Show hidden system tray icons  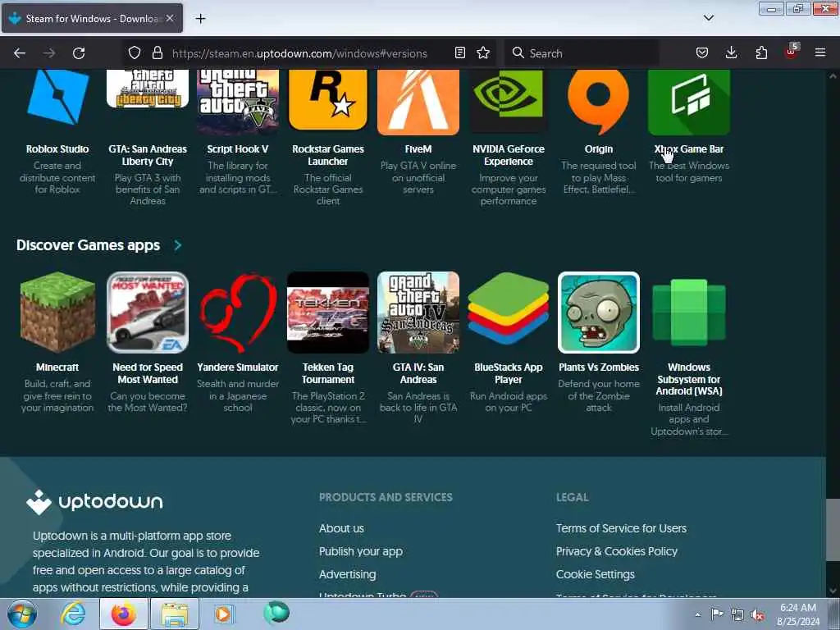pyautogui.click(x=697, y=615)
